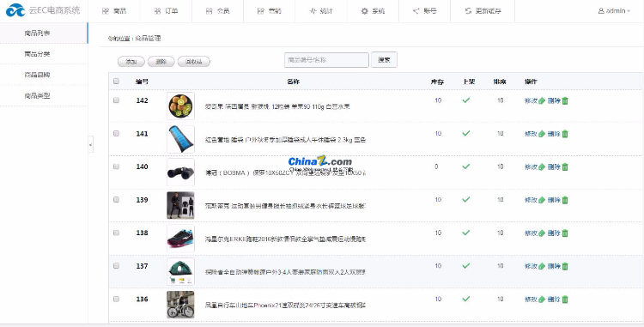Click the BOSMA product name text
644x327 pixels.
click(x=285, y=173)
